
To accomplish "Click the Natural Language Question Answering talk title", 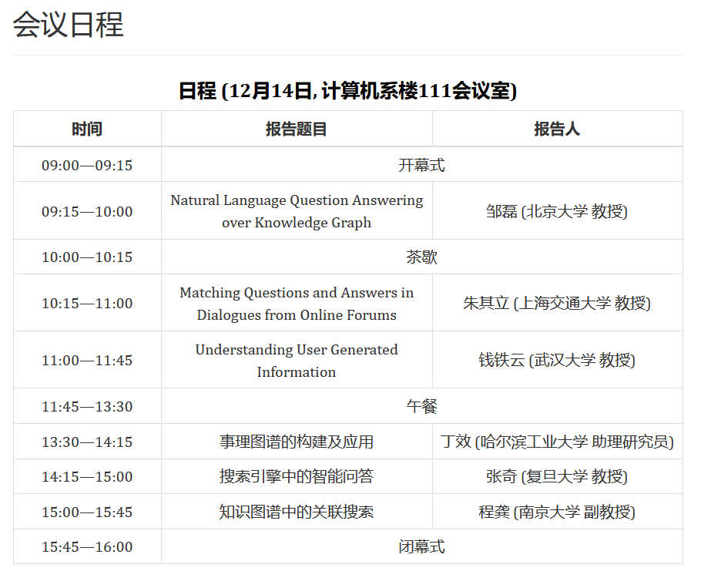I will [x=297, y=211].
